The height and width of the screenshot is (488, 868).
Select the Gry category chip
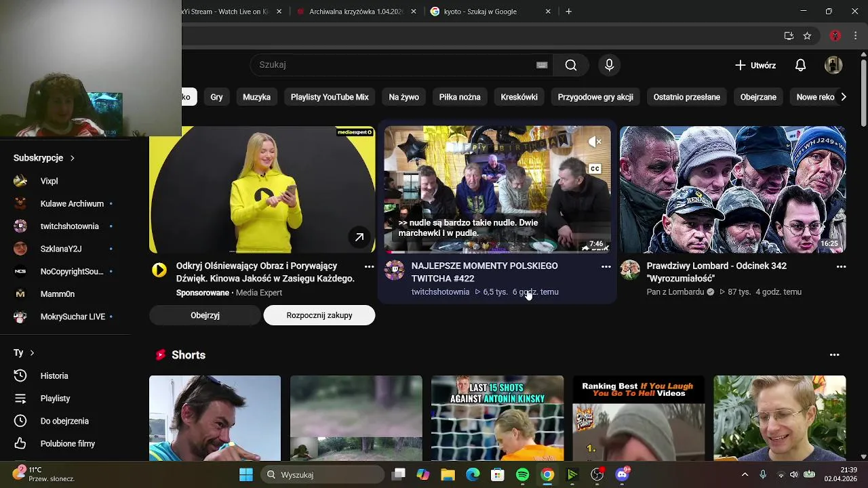click(216, 97)
